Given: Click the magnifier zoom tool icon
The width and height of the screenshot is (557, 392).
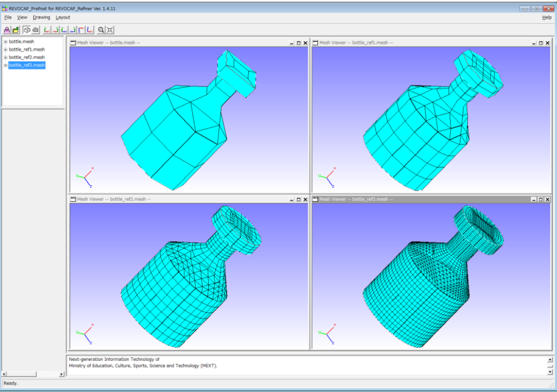Looking at the screenshot, I should coord(101,29).
